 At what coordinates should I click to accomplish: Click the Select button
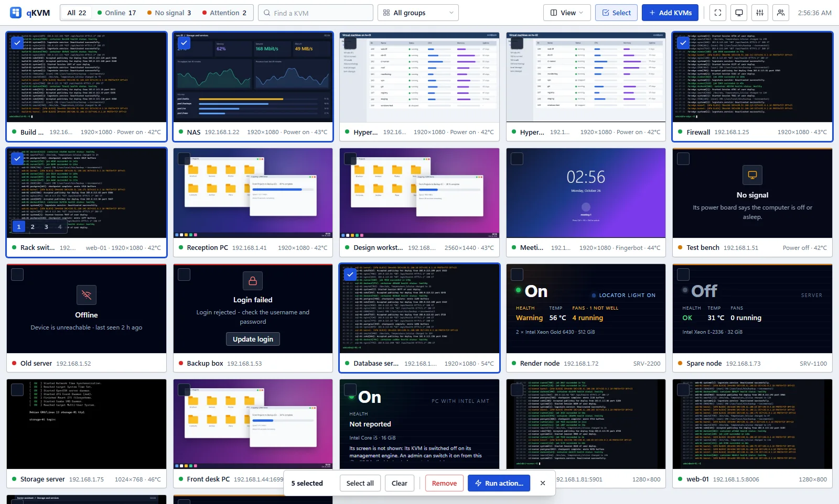[616, 13]
